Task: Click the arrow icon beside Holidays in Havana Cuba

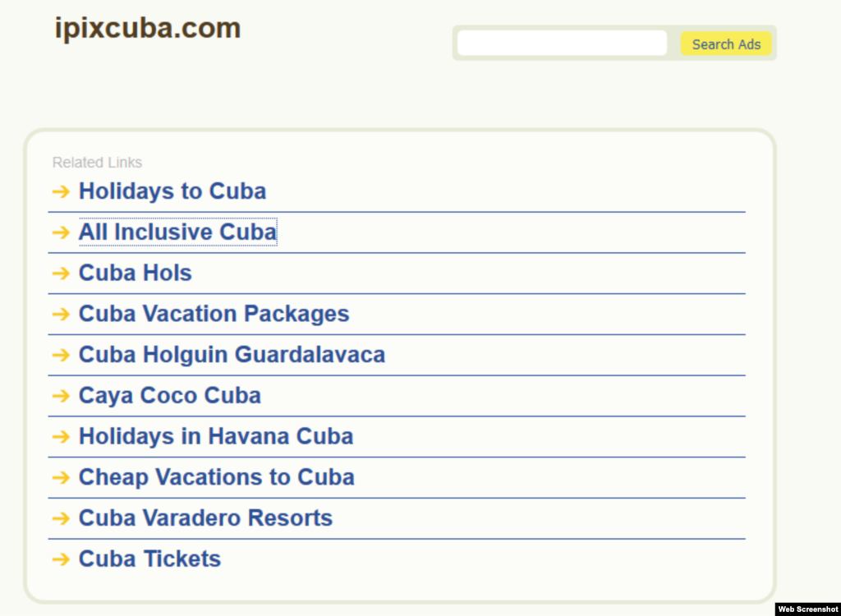Action: (x=61, y=437)
